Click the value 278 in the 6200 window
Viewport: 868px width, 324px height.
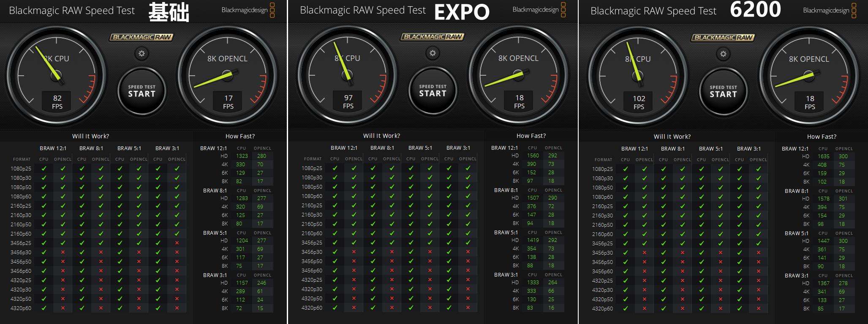(x=844, y=283)
